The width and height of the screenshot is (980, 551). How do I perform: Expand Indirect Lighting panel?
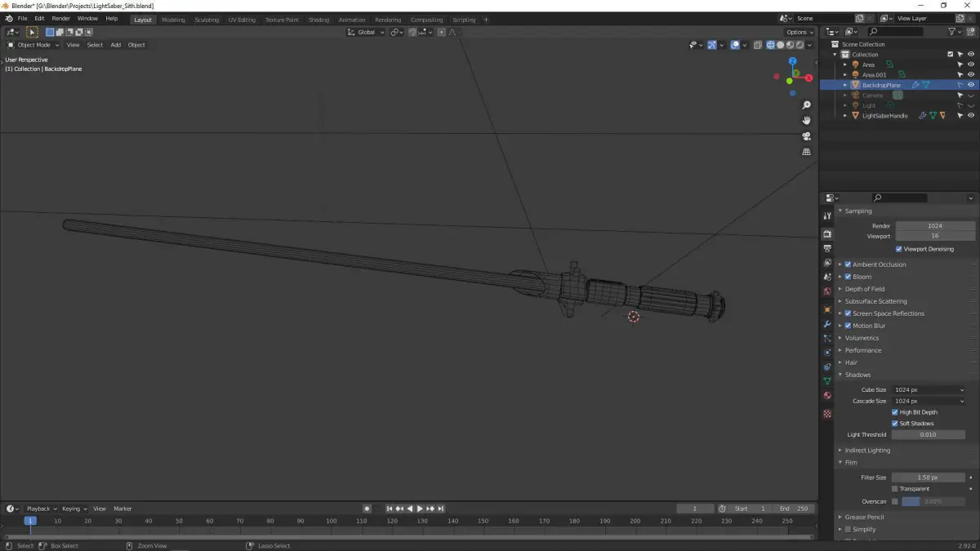(867, 451)
